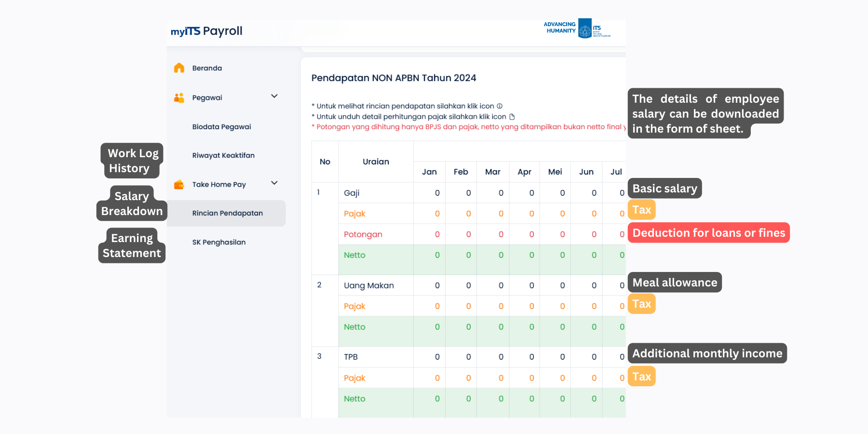The height and width of the screenshot is (434, 868).
Task: Click the info icon in the instructions
Action: point(500,106)
